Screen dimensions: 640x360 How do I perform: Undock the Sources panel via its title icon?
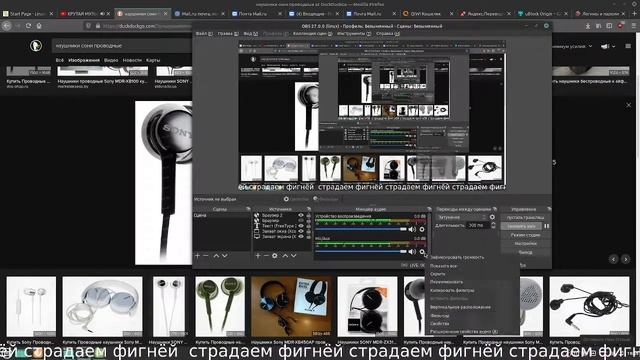click(309, 209)
